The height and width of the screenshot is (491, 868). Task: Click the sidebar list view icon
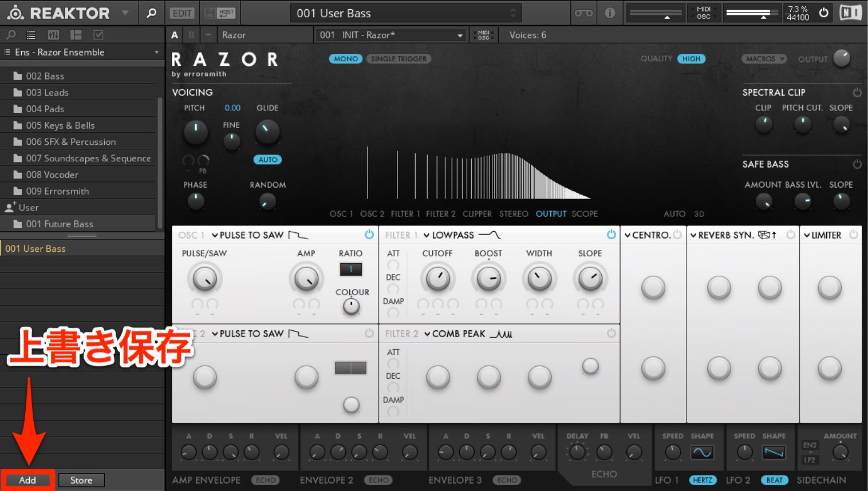point(31,35)
